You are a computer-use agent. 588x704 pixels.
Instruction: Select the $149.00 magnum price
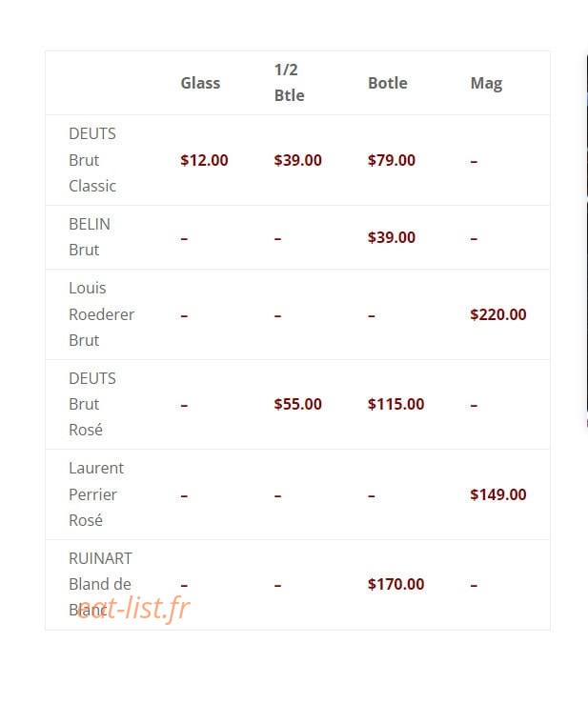[498, 494]
